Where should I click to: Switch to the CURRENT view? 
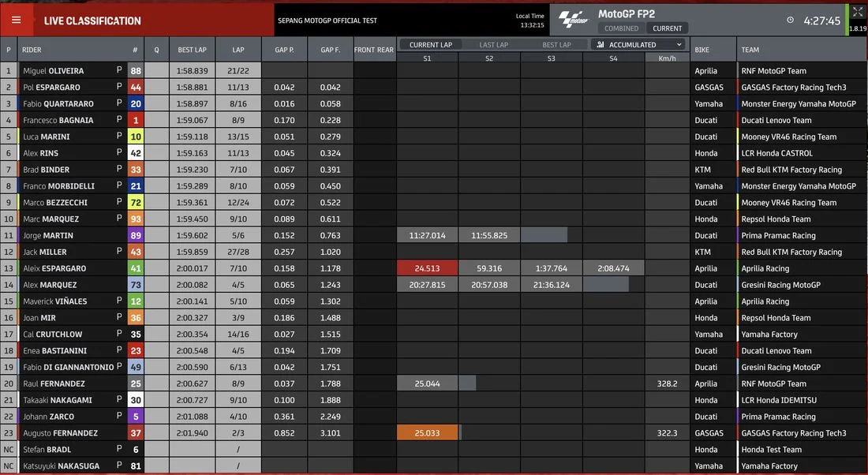tap(667, 28)
